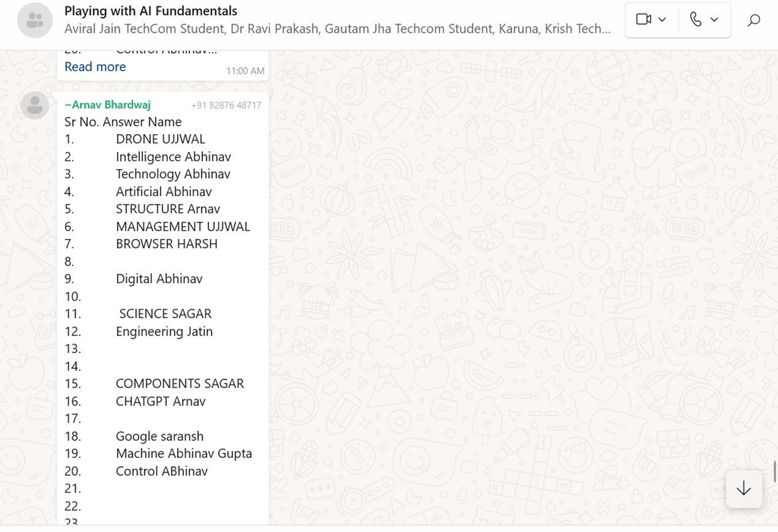Click the group members list subtitle
This screenshot has height=532, width=778.
pyautogui.click(x=338, y=29)
